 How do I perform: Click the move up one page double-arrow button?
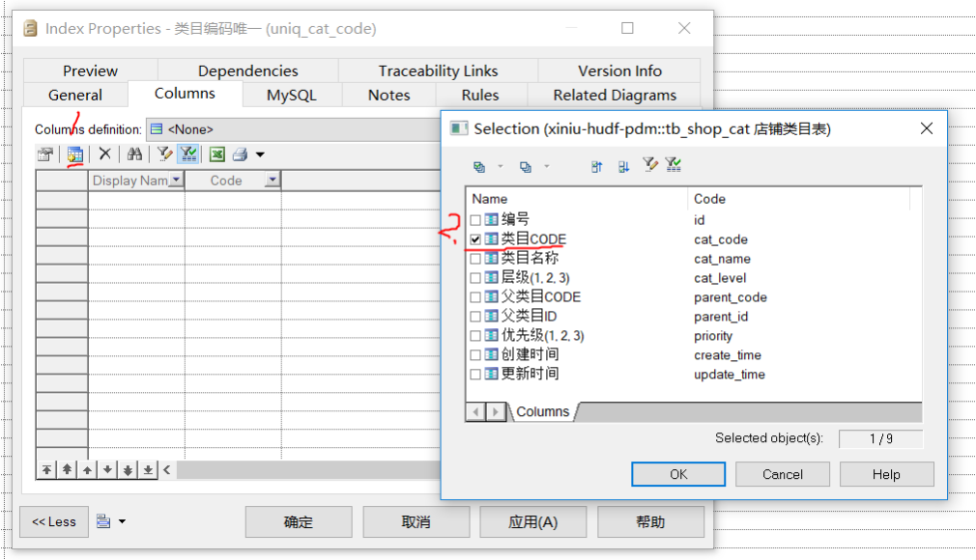[67, 470]
